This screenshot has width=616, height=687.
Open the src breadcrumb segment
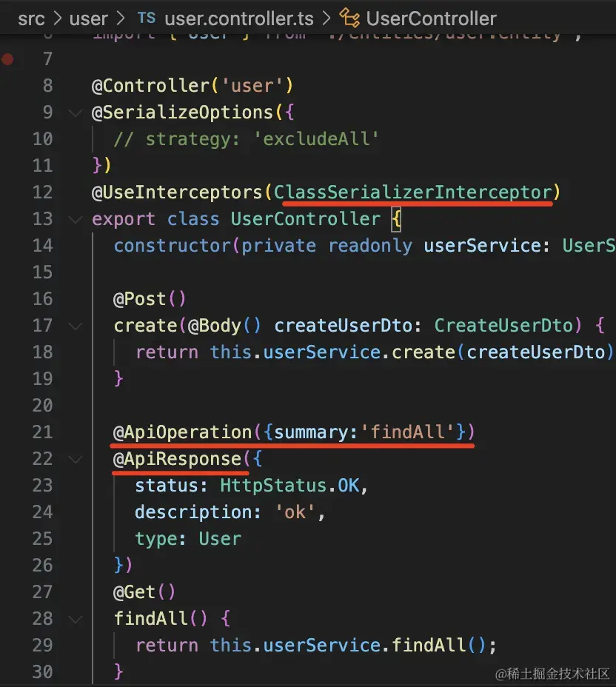click(x=31, y=19)
